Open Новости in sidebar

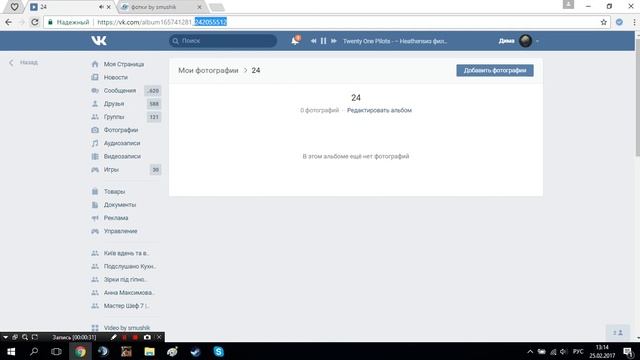[x=116, y=77]
